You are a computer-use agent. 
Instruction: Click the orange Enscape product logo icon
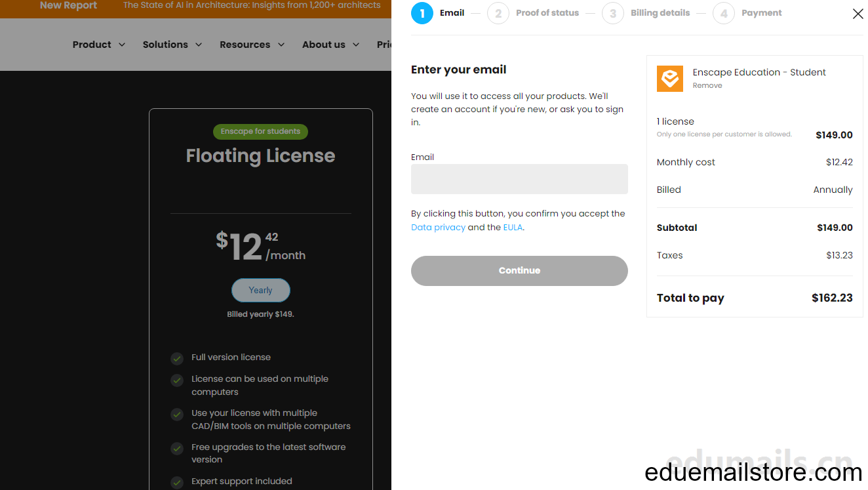pyautogui.click(x=670, y=79)
